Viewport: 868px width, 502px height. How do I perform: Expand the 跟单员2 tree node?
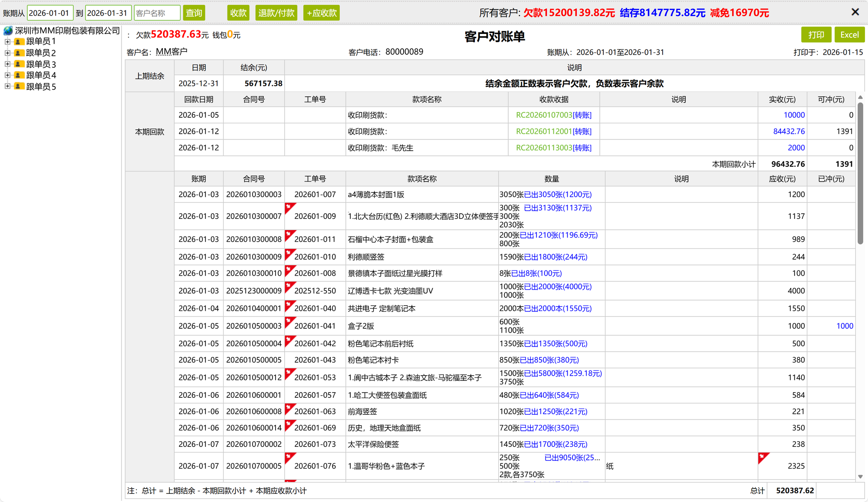pyautogui.click(x=7, y=53)
